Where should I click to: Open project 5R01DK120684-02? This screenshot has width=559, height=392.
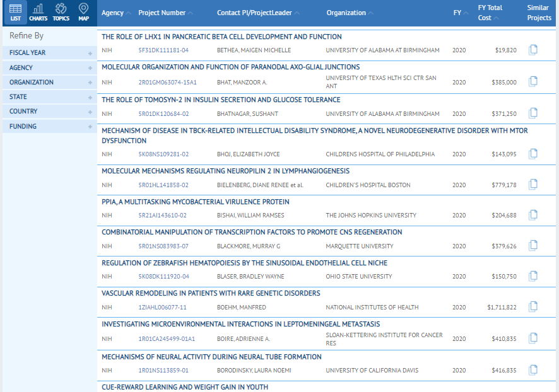[x=163, y=114]
